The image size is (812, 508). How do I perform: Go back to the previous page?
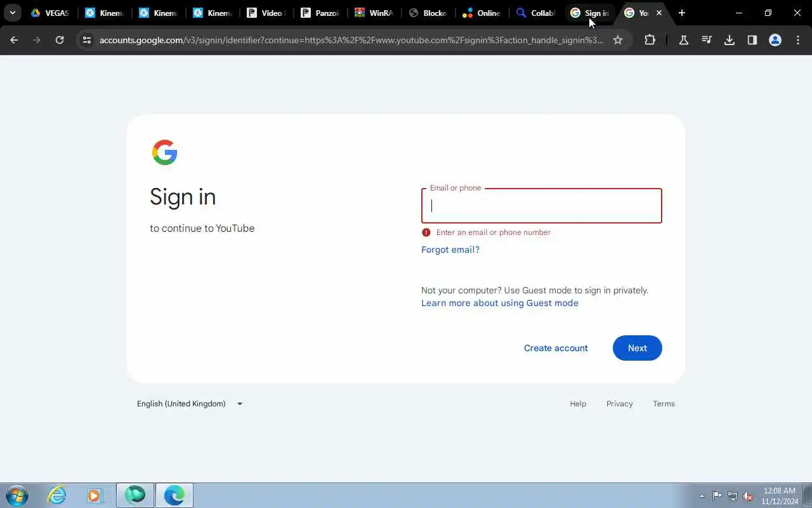tap(14, 40)
